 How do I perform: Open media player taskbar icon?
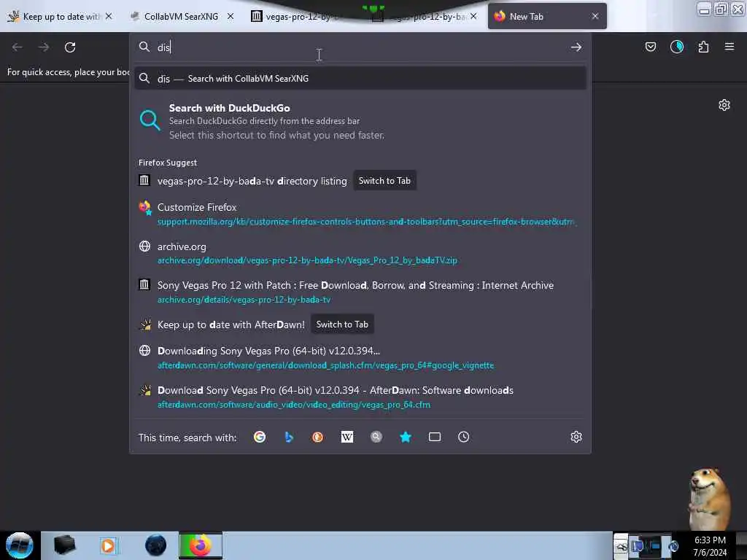tap(108, 545)
